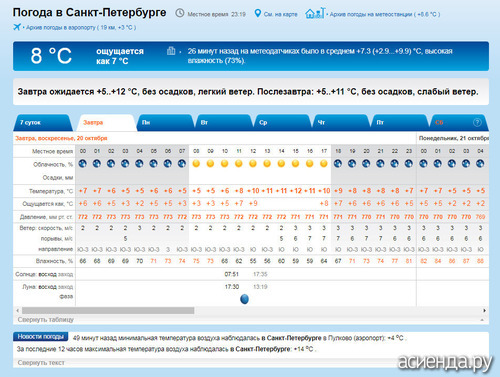This screenshot has width=500, height=377.
Task: Click the Осадки, мм row label
Action: pos(58,178)
